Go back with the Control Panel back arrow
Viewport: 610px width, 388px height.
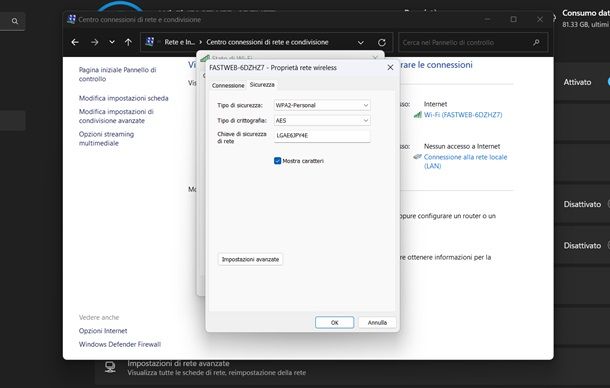(x=75, y=42)
